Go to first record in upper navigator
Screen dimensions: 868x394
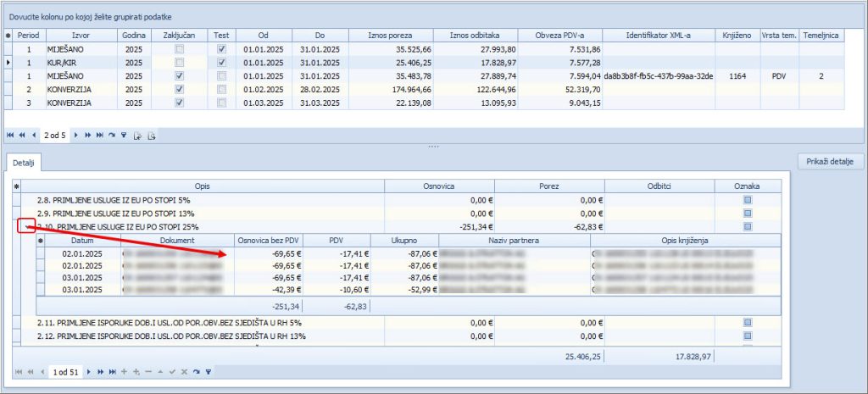coord(11,135)
